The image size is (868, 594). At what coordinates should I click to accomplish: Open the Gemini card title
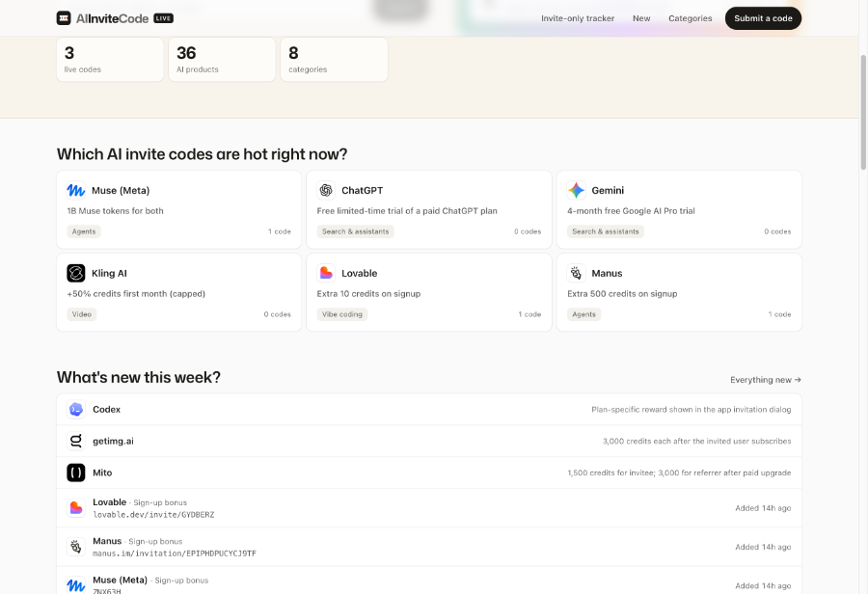[x=608, y=190]
